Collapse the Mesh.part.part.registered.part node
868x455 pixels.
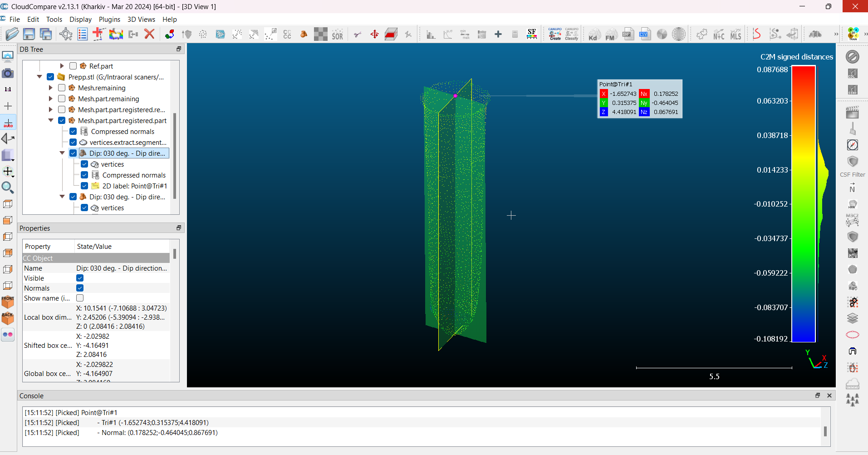pyautogui.click(x=51, y=121)
